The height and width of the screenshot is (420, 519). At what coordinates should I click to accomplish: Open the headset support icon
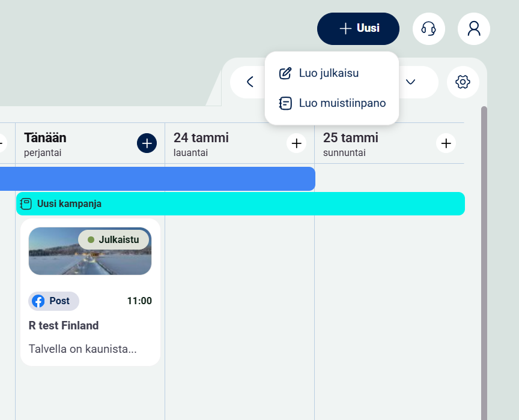tap(428, 28)
